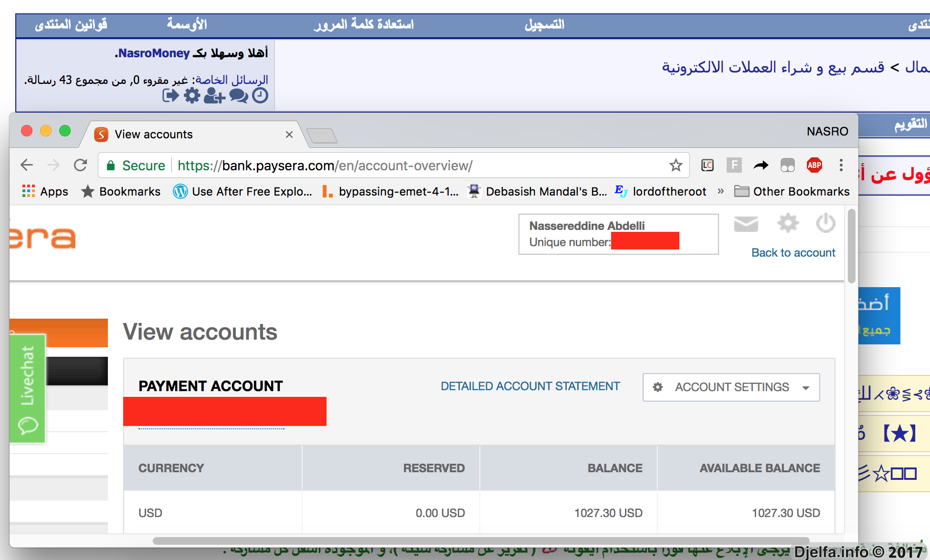The width and height of the screenshot is (930, 560).
Task: Open Paysera messages envelope icon
Action: 746,224
